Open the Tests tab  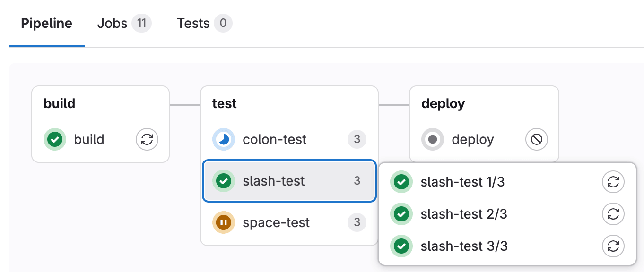(204, 23)
